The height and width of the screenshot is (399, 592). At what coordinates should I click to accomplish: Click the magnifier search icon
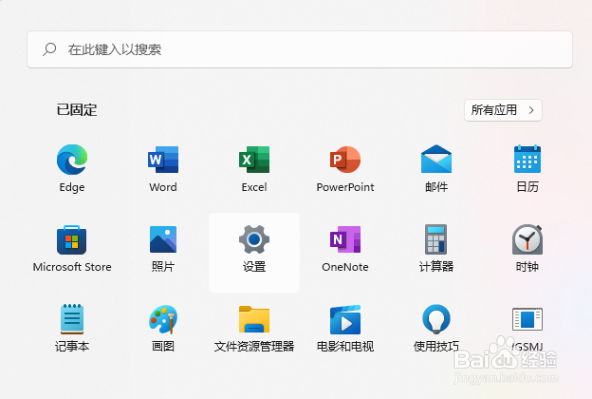click(x=49, y=49)
